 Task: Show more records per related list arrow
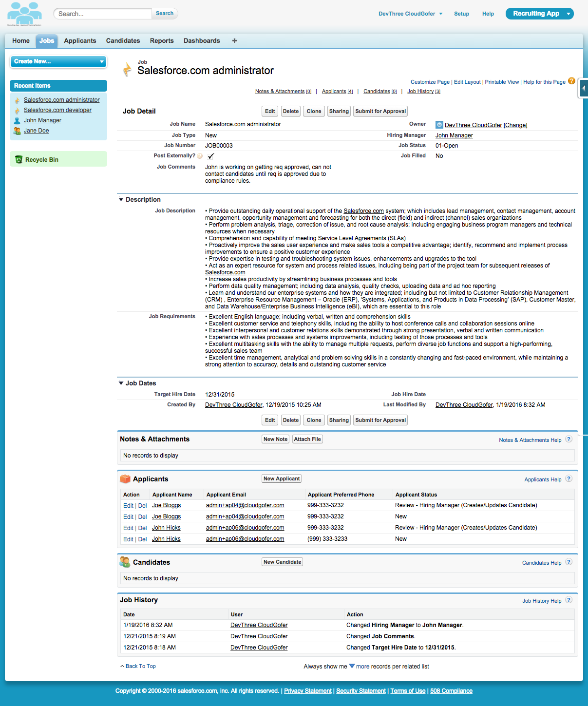[352, 666]
